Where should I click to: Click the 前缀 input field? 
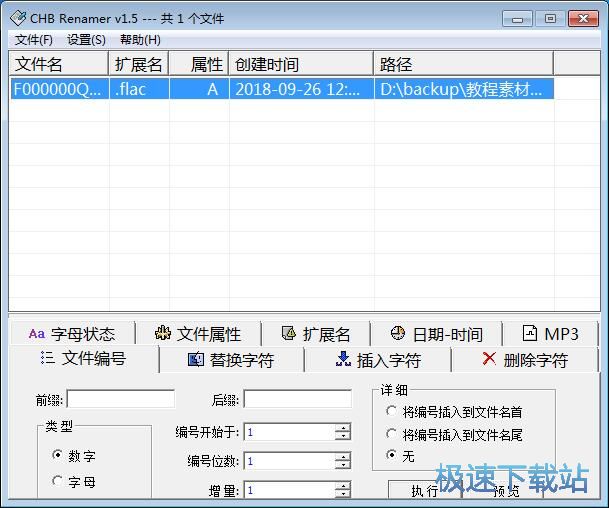(x=120, y=399)
